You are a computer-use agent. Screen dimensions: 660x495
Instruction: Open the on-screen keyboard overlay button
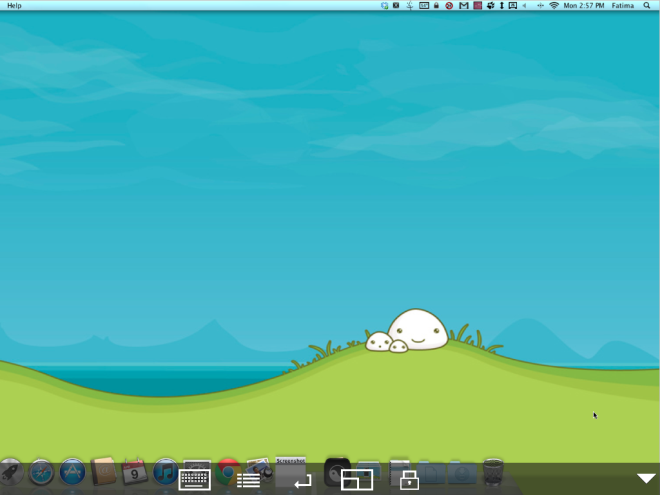[x=194, y=479]
